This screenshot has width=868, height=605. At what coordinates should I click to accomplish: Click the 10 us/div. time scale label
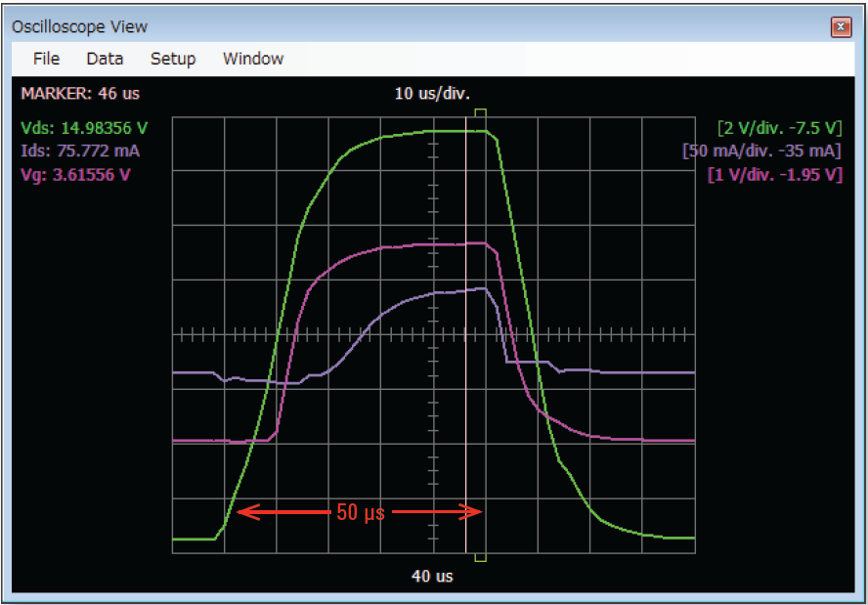click(432, 94)
